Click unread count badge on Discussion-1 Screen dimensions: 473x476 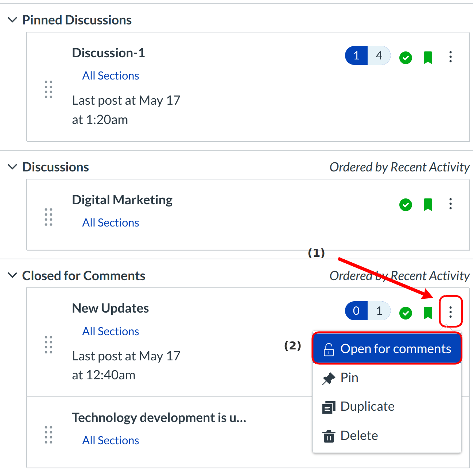click(x=356, y=55)
